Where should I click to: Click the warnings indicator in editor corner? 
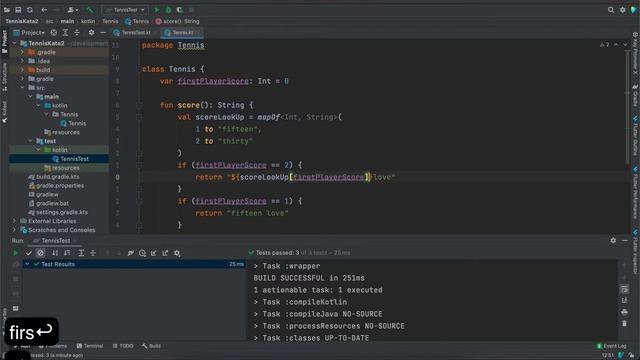point(604,44)
